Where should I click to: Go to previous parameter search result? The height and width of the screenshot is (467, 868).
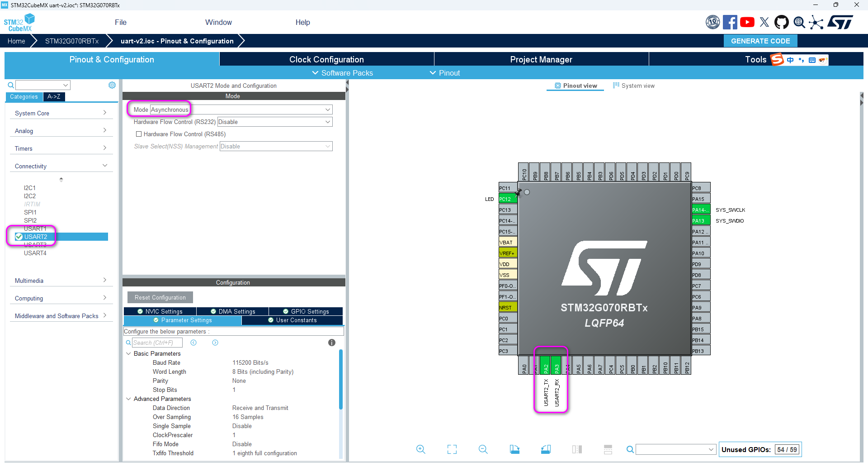[x=193, y=343]
